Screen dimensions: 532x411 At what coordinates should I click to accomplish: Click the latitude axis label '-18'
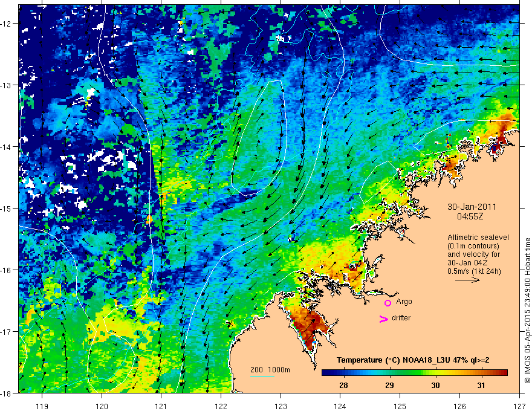point(7,393)
